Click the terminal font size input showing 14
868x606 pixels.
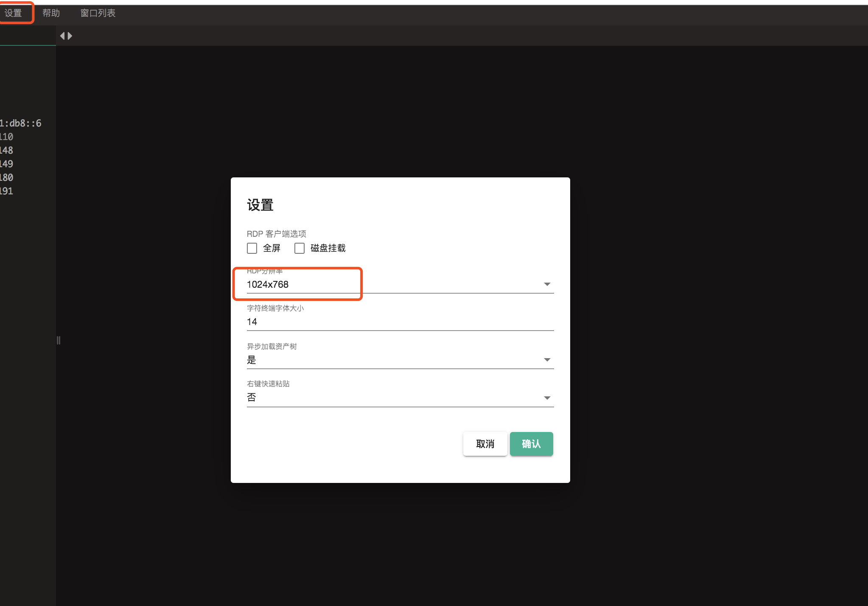[399, 322]
